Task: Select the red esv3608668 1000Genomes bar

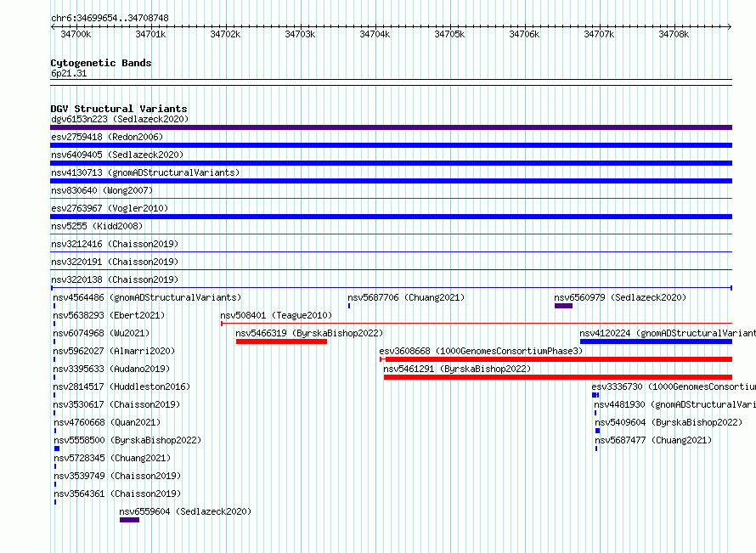Action: tap(556, 359)
